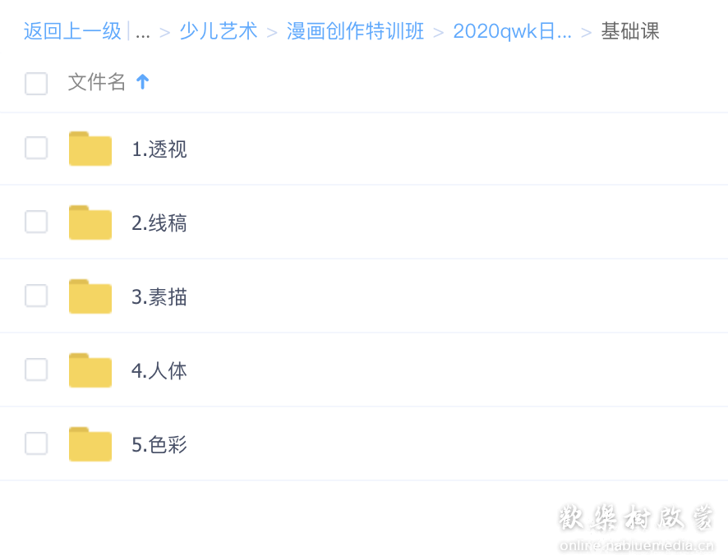Open the 1.透视 folder icon

click(x=90, y=149)
